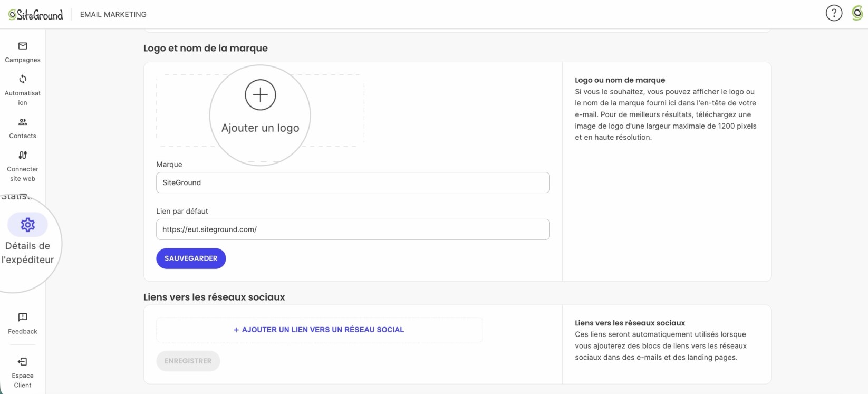Open Connecter site web icon
Image resolution: width=868 pixels, height=394 pixels.
click(23, 155)
